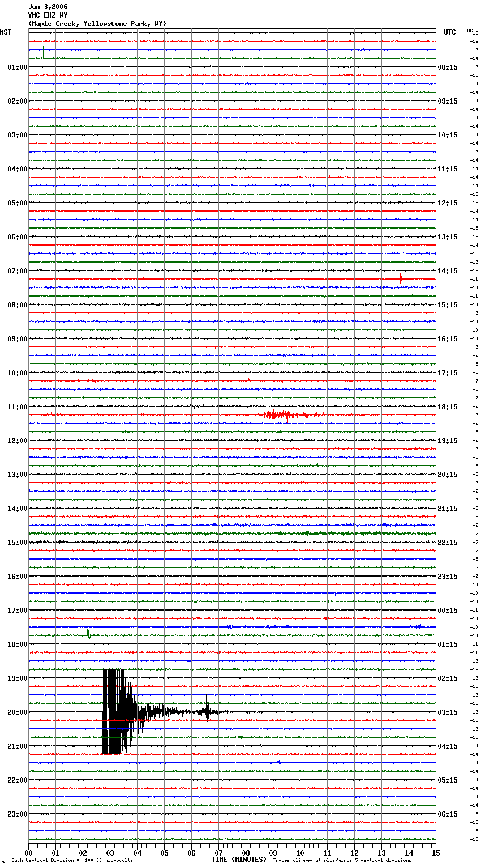
Task: Select the 21:00 MST time label
Action: pos(18,746)
